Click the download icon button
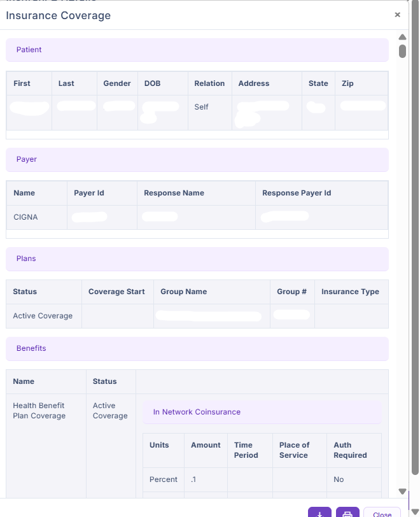The image size is (420, 517). 319,514
